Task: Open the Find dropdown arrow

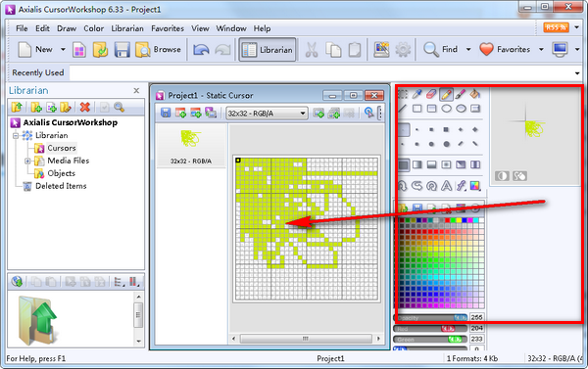Action: click(468, 50)
